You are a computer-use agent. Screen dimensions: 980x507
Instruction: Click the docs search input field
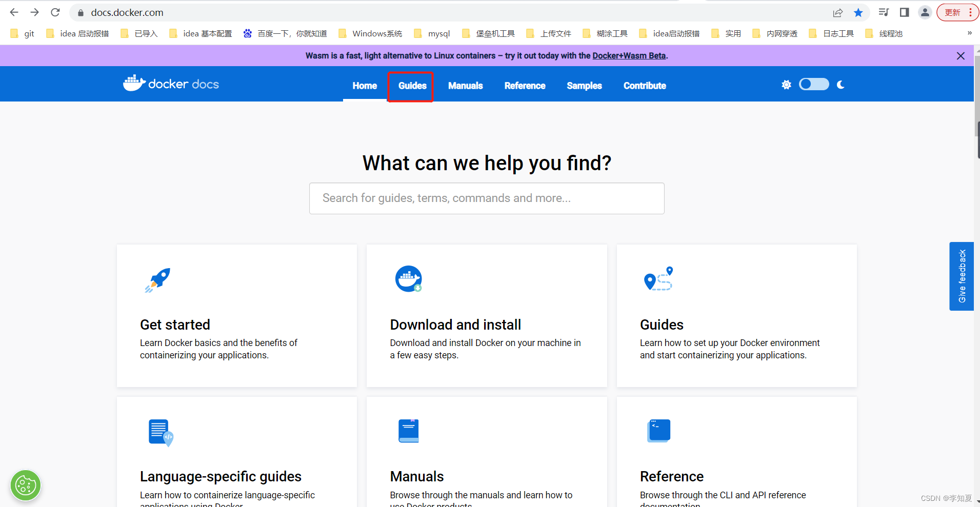pyautogui.click(x=487, y=198)
